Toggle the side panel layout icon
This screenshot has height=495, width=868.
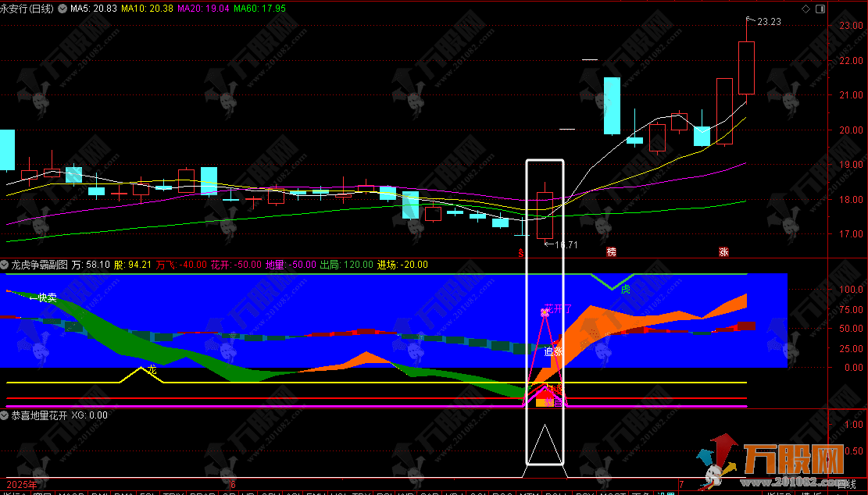click(820, 9)
